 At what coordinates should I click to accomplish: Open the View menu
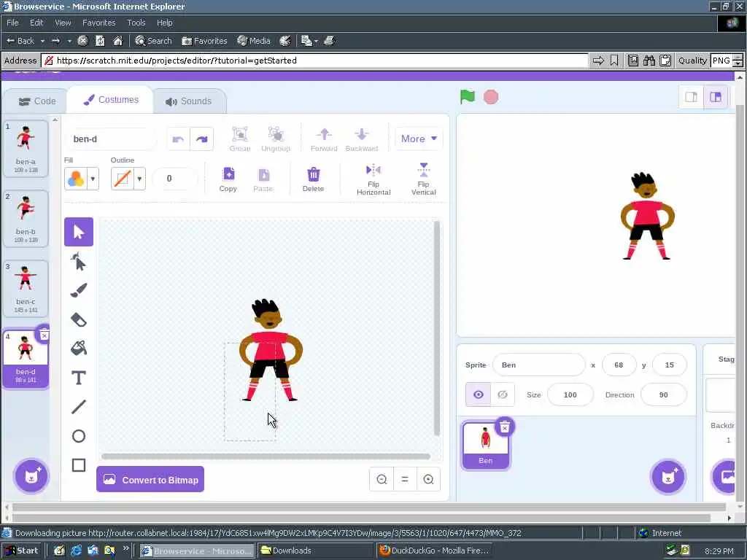pyautogui.click(x=63, y=23)
